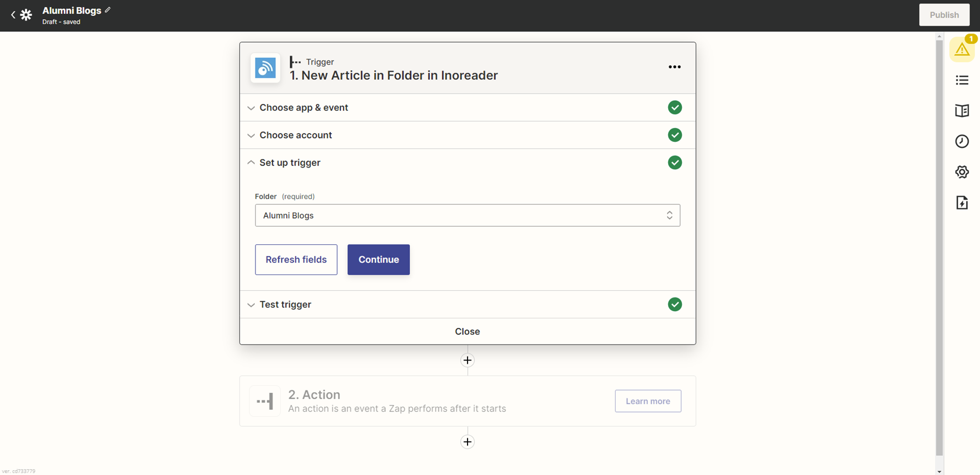This screenshot has height=475, width=980.
Task: Edit the Zap name with pencil icon
Action: 108,10
